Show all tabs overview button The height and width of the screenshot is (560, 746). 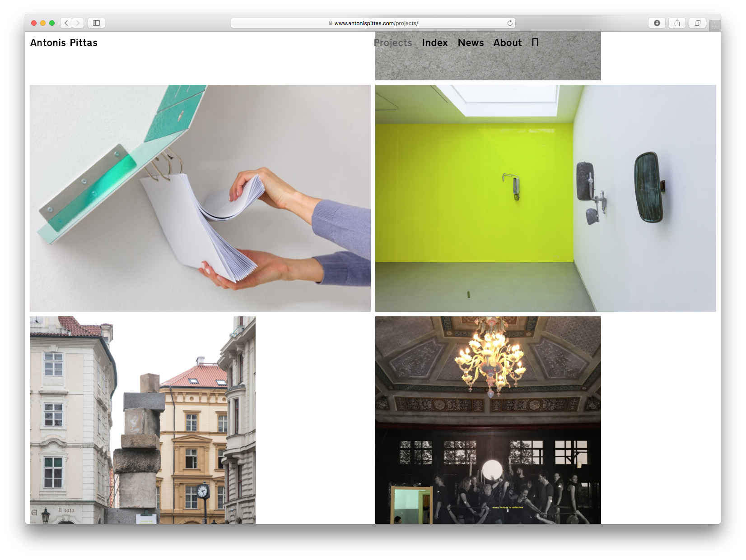click(x=697, y=23)
